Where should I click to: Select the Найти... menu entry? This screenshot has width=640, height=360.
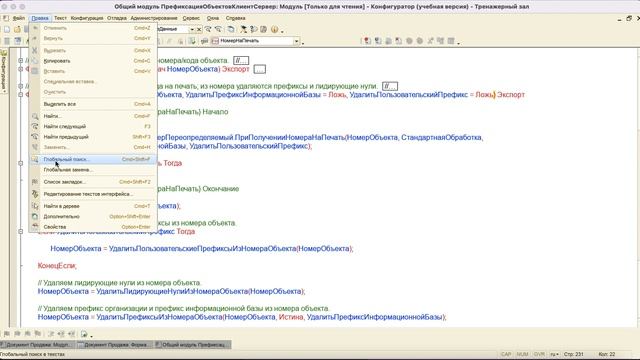click(x=93, y=116)
